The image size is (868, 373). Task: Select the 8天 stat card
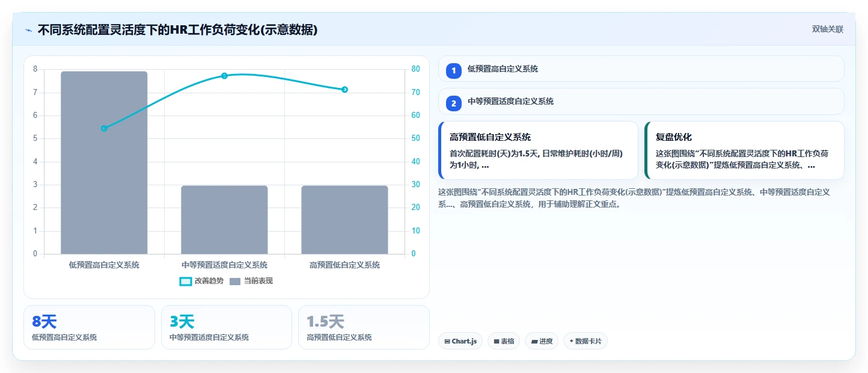click(x=89, y=327)
